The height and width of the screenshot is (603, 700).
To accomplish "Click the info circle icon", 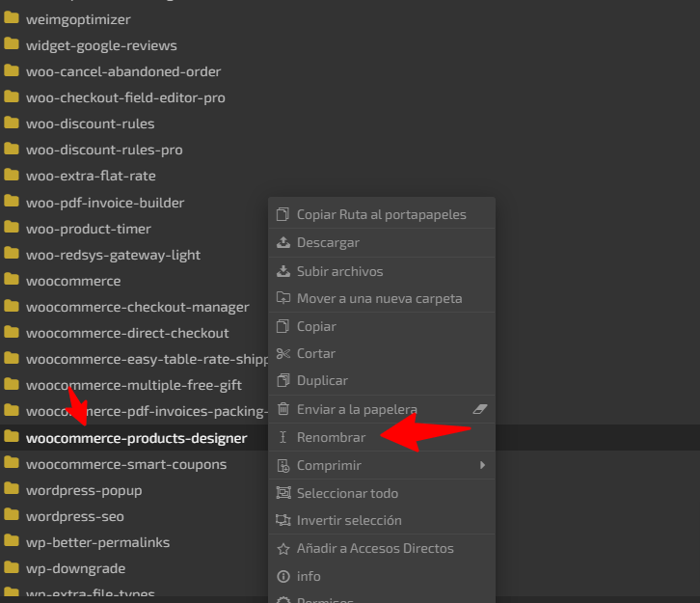I will (283, 576).
